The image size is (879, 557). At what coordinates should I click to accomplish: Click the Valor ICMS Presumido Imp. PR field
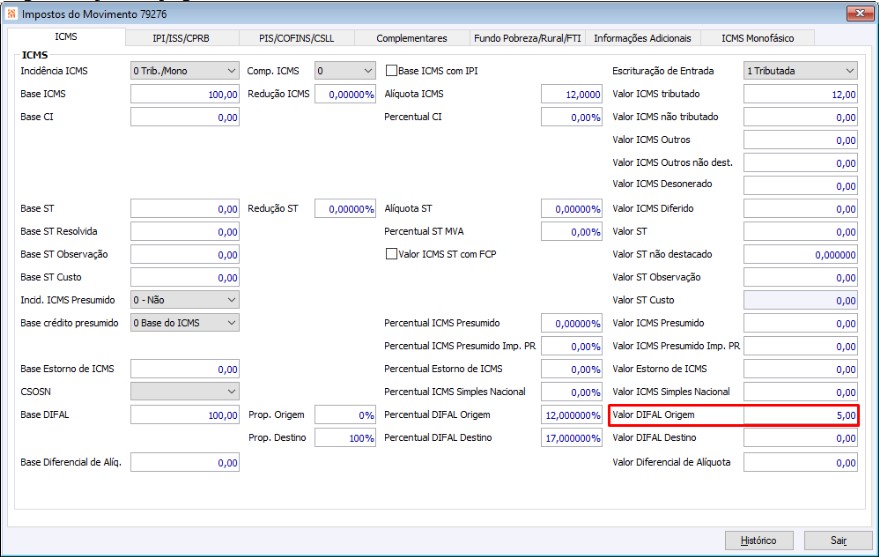[x=801, y=346]
